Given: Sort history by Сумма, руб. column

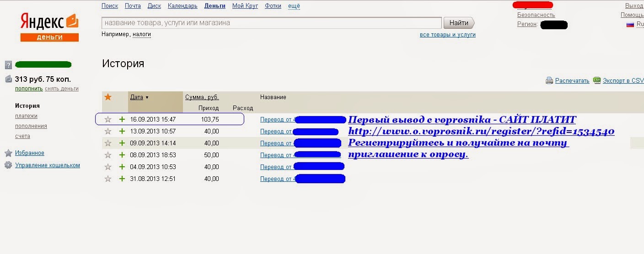Looking at the screenshot, I should tap(202, 97).
